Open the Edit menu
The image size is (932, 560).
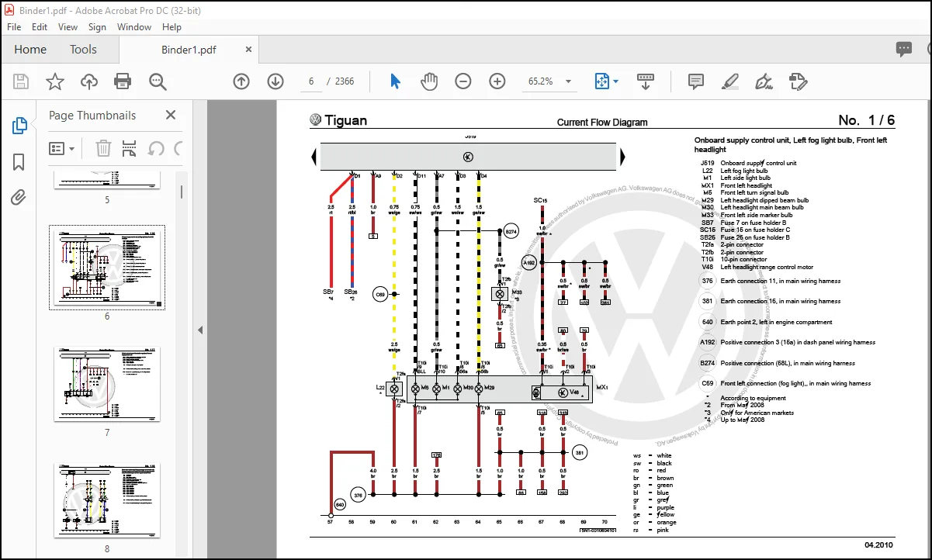pyautogui.click(x=40, y=26)
